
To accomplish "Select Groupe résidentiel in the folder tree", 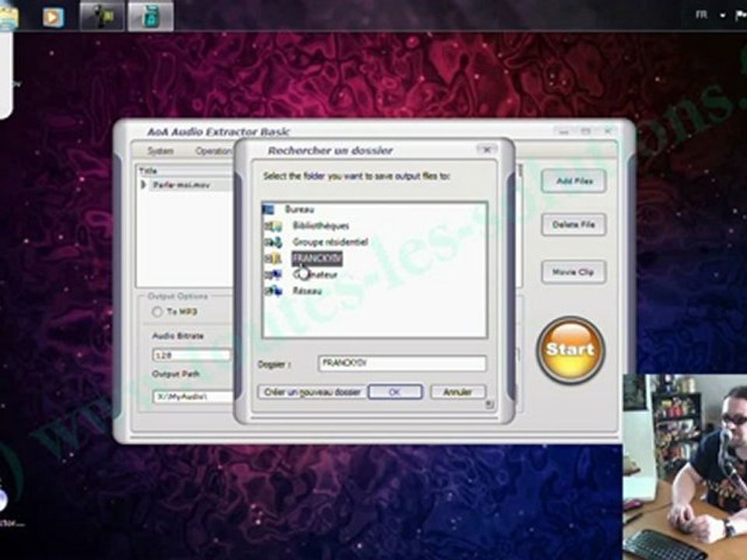I will 330,242.
